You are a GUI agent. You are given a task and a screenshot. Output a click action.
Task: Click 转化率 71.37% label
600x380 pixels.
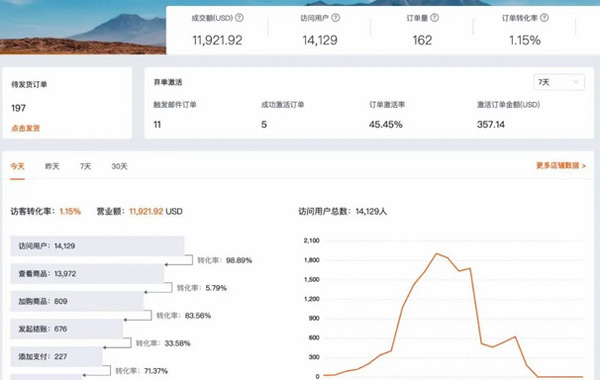point(142,371)
